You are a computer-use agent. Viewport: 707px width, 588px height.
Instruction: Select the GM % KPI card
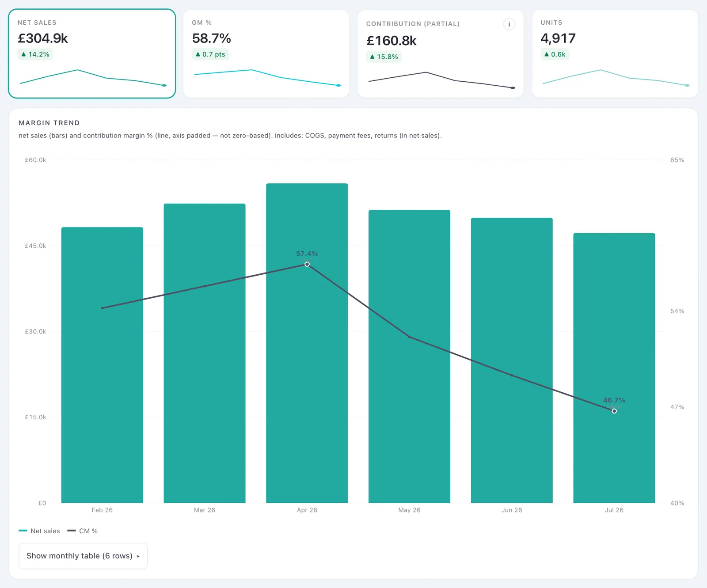[266, 53]
